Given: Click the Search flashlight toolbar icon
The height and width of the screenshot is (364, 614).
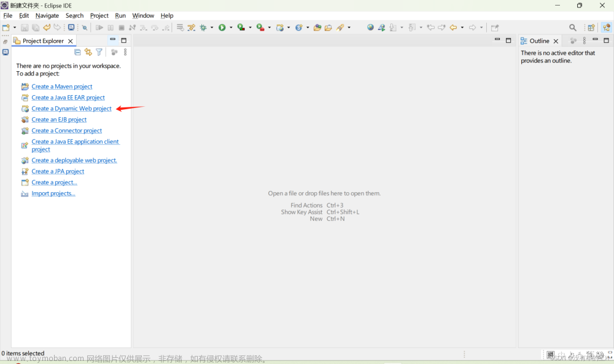Looking at the screenshot, I should [x=340, y=28].
